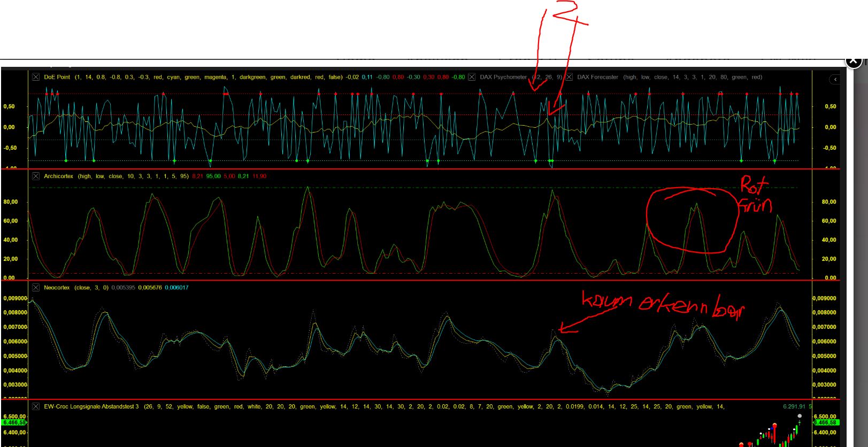Click the X box beside EW-Croc Longsignale
Viewport: 868px width, 447px height.
[x=36, y=406]
